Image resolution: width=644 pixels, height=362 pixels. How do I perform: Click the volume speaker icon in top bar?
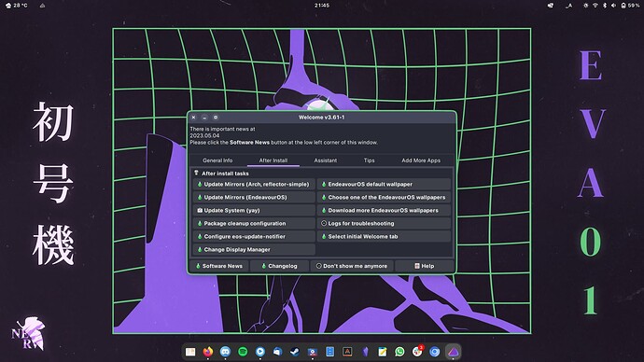[613, 6]
